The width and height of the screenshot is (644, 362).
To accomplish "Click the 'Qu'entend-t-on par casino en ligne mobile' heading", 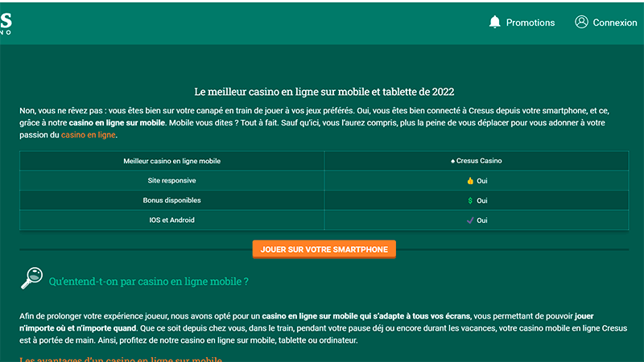I will [148, 282].
